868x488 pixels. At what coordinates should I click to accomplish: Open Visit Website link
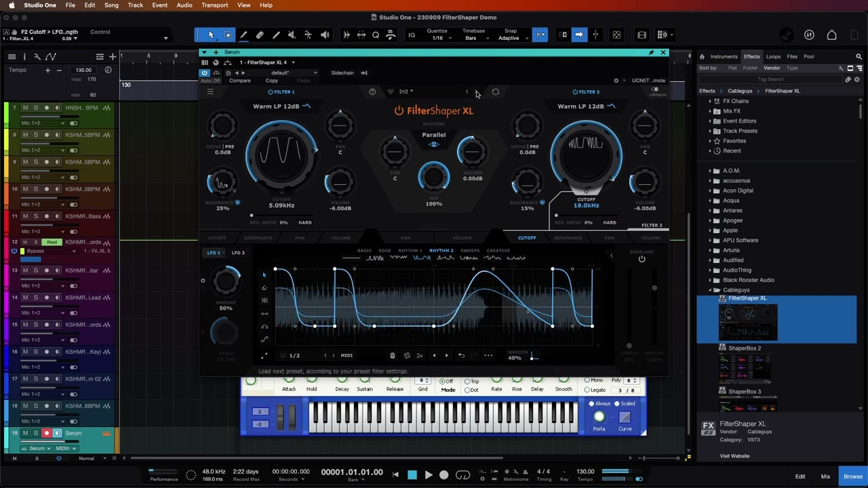[734, 456]
